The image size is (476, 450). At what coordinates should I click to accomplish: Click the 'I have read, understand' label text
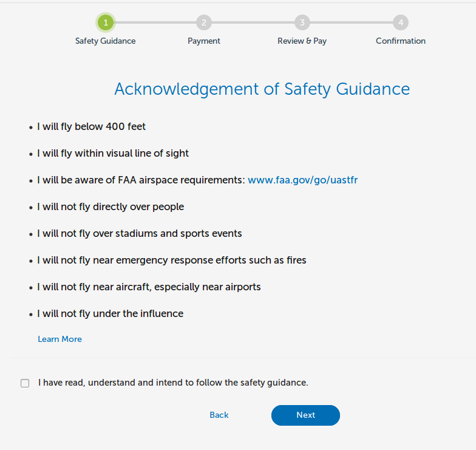tap(173, 383)
